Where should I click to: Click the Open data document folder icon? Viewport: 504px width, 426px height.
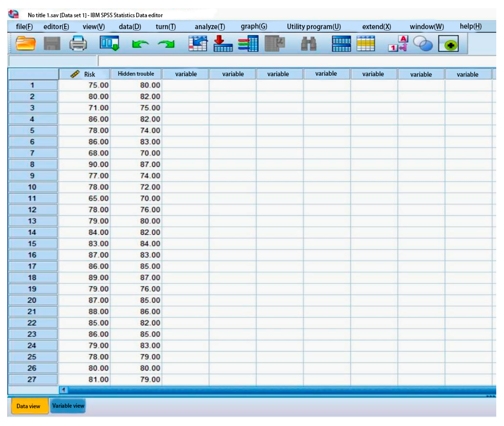pyautogui.click(x=26, y=43)
